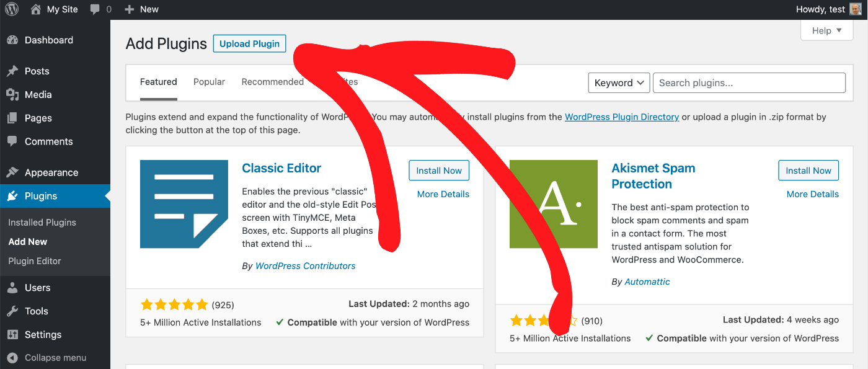Click the Posts pushpin icon
The width and height of the screenshot is (868, 369).
click(x=12, y=71)
